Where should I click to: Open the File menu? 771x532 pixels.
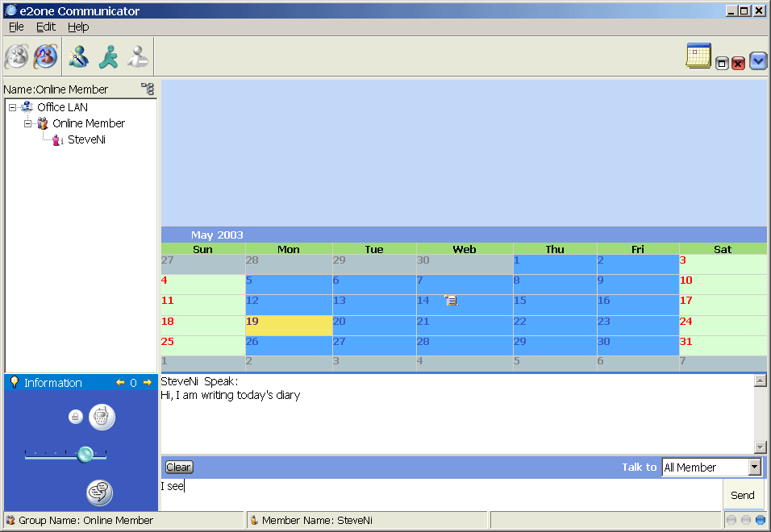16,27
